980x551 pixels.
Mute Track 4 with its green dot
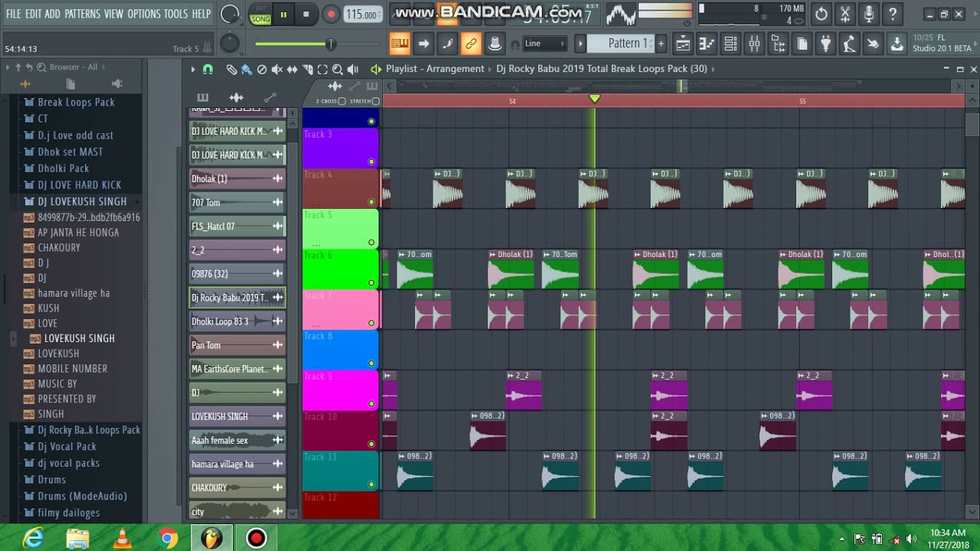[x=371, y=202]
